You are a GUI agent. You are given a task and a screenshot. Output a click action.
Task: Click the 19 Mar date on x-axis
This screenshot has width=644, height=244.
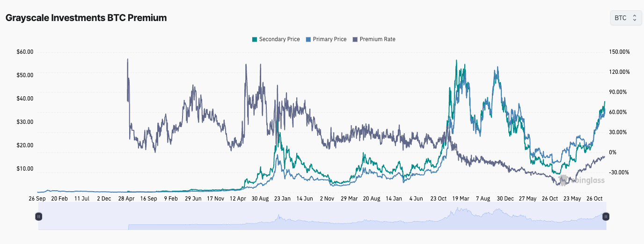point(461,198)
